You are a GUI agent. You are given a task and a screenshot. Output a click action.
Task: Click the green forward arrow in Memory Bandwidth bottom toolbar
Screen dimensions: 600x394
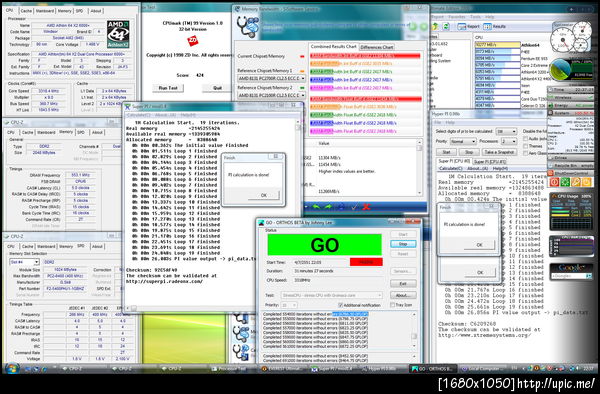(328, 207)
